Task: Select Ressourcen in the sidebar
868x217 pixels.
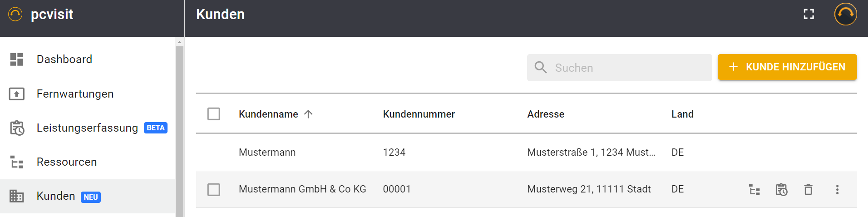Action: [67, 162]
